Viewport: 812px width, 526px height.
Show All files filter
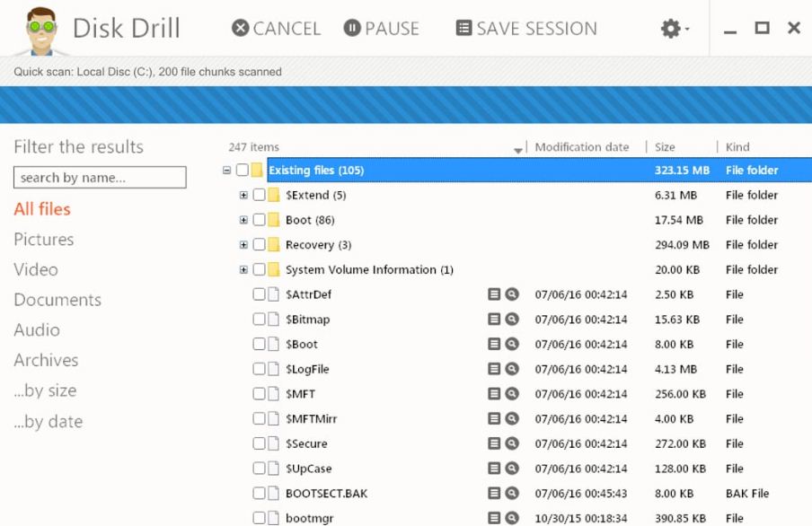point(42,209)
